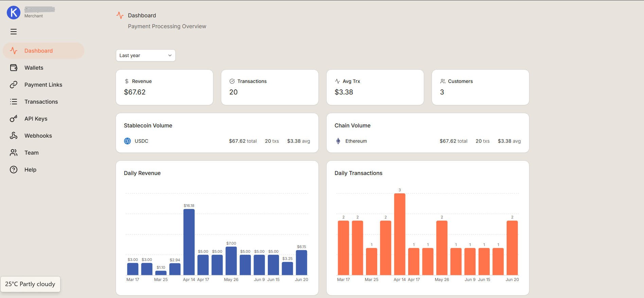The height and width of the screenshot is (298, 644).
Task: Click the API Keys key icon
Action: 14,119
